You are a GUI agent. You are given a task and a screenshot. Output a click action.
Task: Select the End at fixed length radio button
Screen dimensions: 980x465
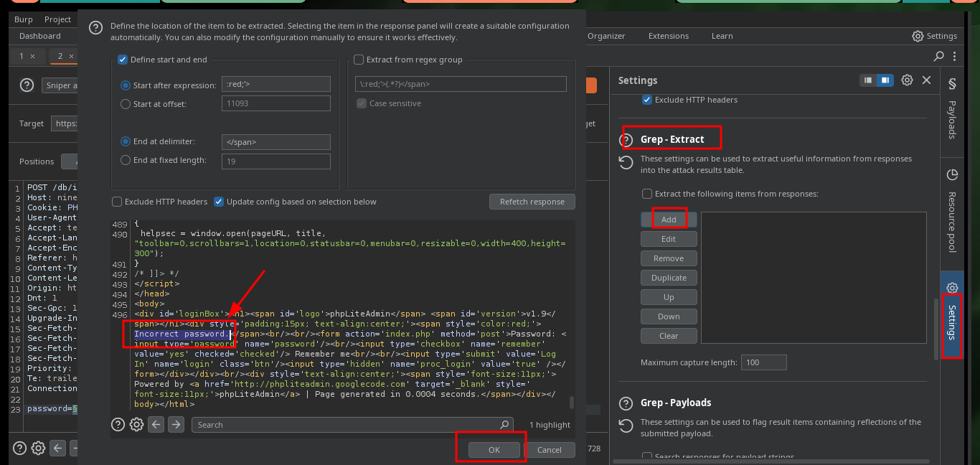click(126, 160)
